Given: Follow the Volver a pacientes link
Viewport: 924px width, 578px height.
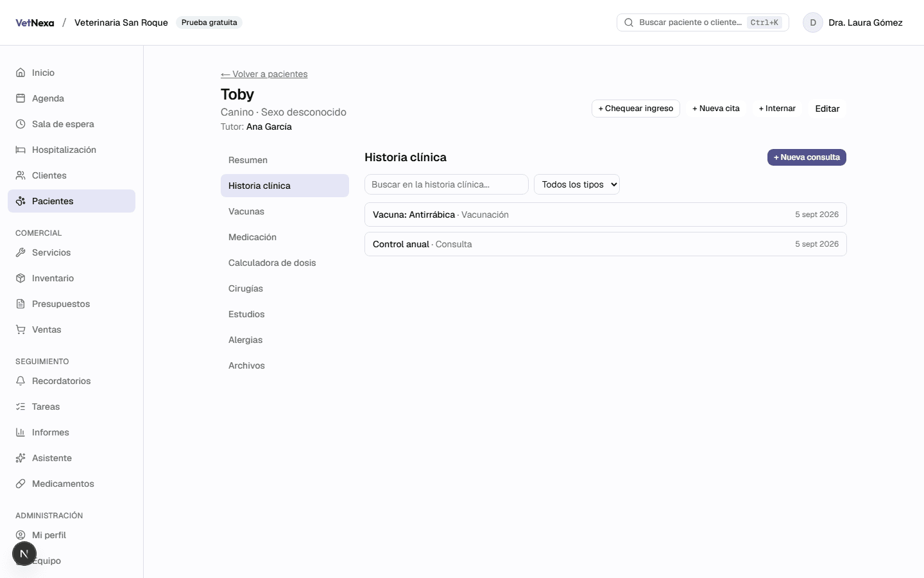Looking at the screenshot, I should point(264,74).
